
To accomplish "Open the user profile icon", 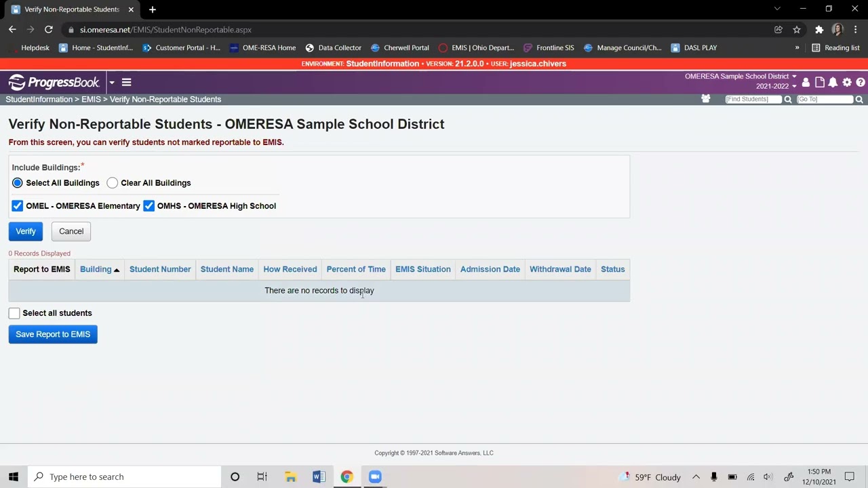I will (x=806, y=83).
